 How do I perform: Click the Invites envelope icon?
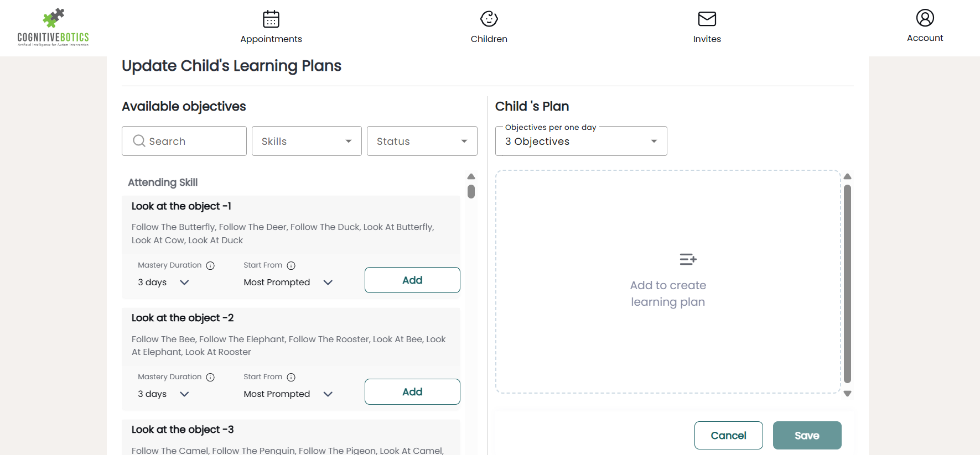click(x=707, y=19)
